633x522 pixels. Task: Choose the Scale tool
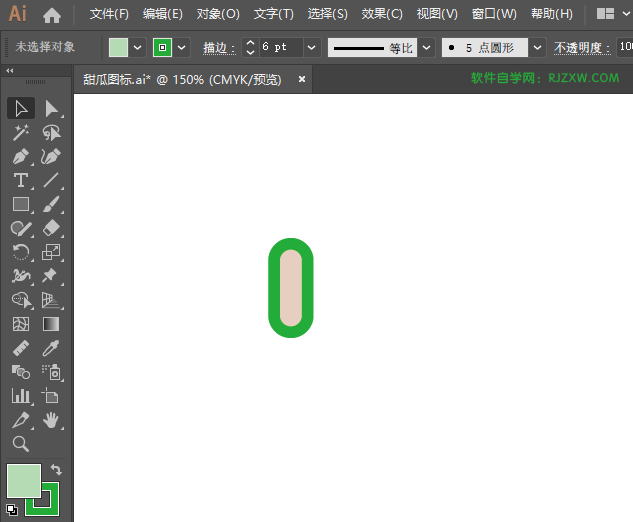(51, 252)
